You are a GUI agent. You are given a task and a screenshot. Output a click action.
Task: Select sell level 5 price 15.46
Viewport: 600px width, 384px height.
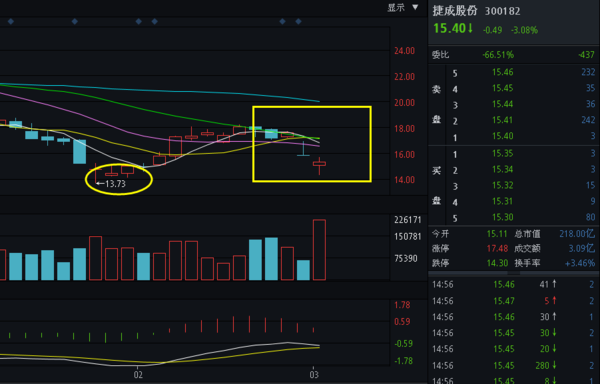(502, 72)
